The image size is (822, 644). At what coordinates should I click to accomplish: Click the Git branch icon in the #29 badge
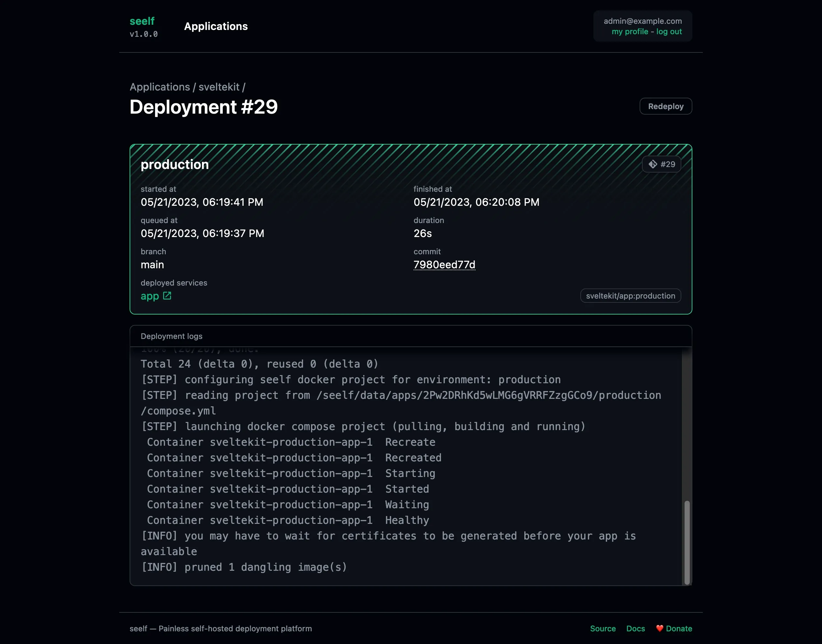pos(653,164)
